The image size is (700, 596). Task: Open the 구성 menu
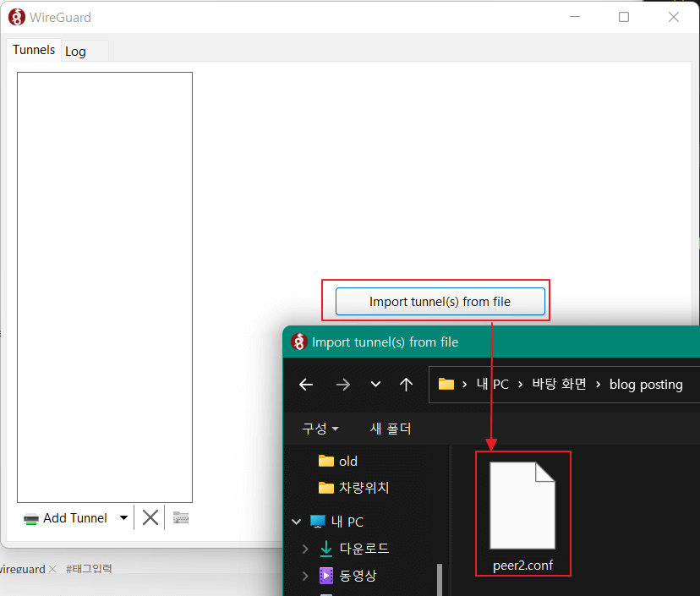tap(320, 429)
